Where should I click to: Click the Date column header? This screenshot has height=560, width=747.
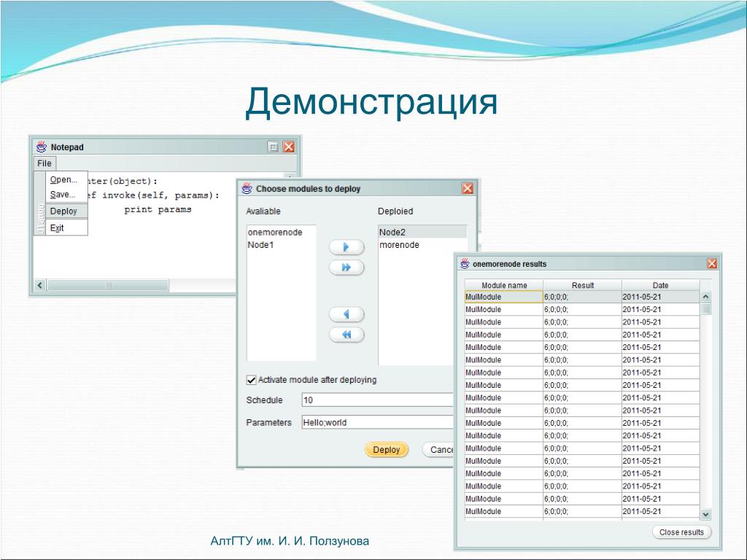click(x=660, y=285)
